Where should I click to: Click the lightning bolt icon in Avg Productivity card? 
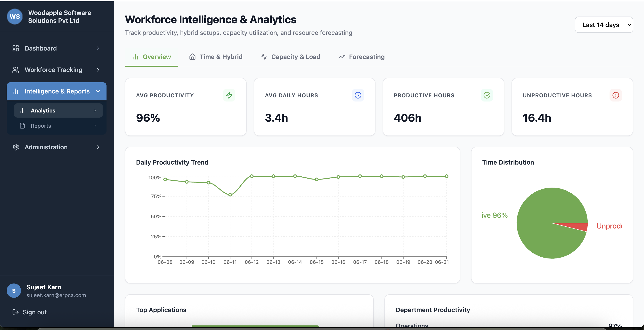[229, 95]
